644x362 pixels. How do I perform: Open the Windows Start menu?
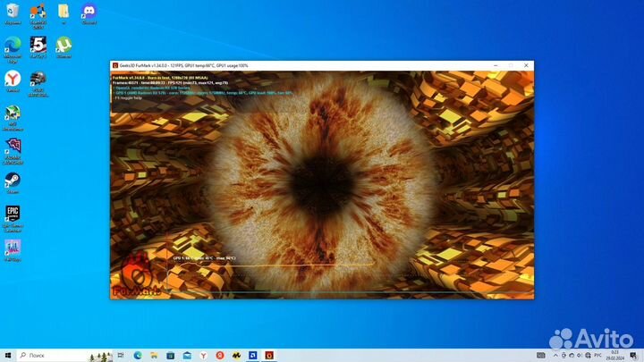[x=8, y=355]
